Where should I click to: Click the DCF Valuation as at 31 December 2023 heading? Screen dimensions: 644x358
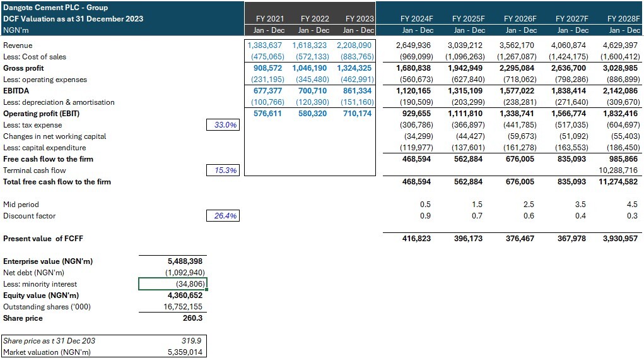click(73, 19)
